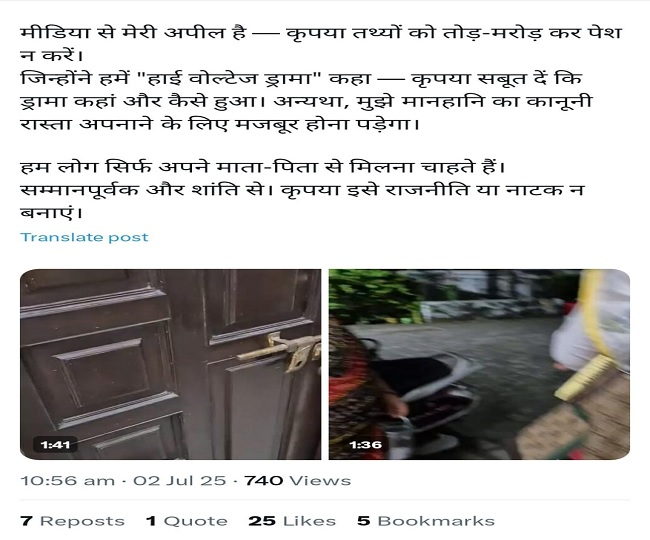Click the line beginning 'हम लोग सिर्फ'
Screen dimensions: 650x540
pyautogui.click(x=263, y=167)
